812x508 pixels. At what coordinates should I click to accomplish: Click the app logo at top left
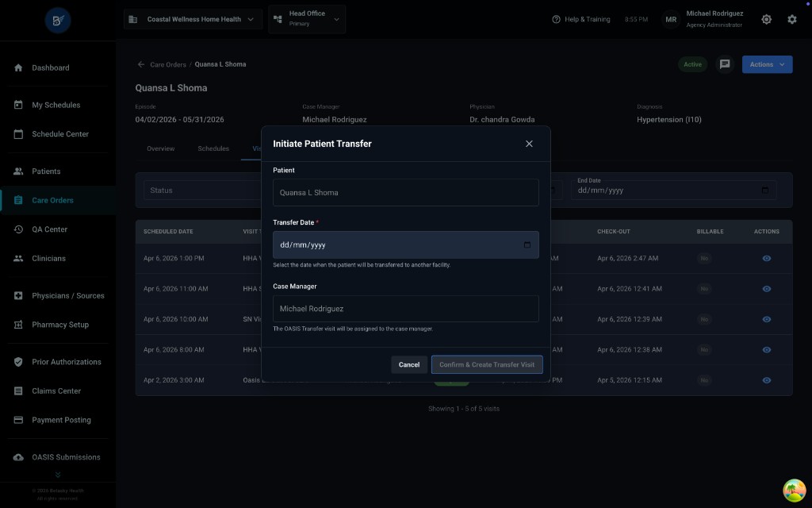pyautogui.click(x=57, y=20)
